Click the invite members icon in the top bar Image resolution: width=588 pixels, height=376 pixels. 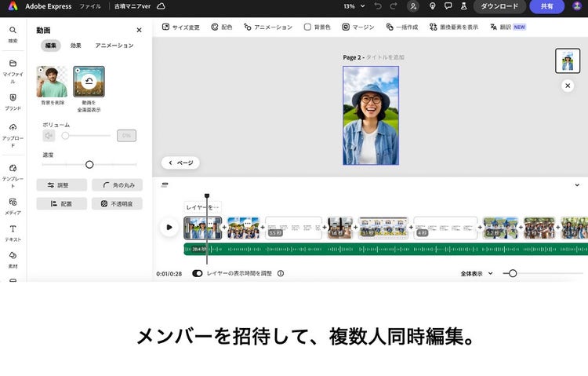413,6
